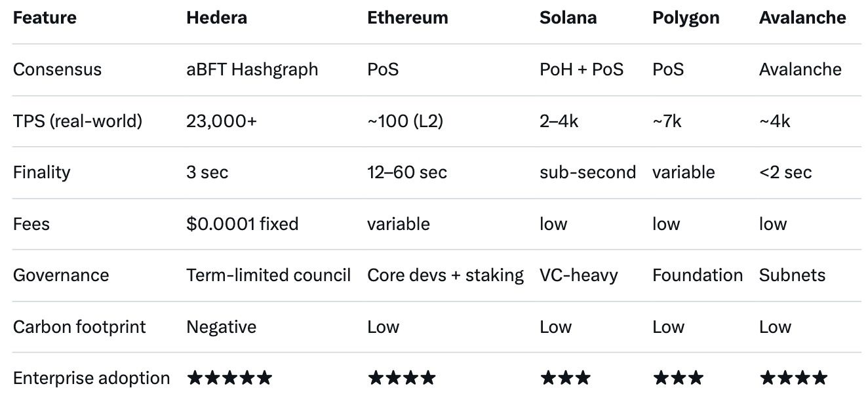Screen dimensions: 868x405
Task: Select Hedera's Negative carbon footprint cell
Action: [221, 327]
